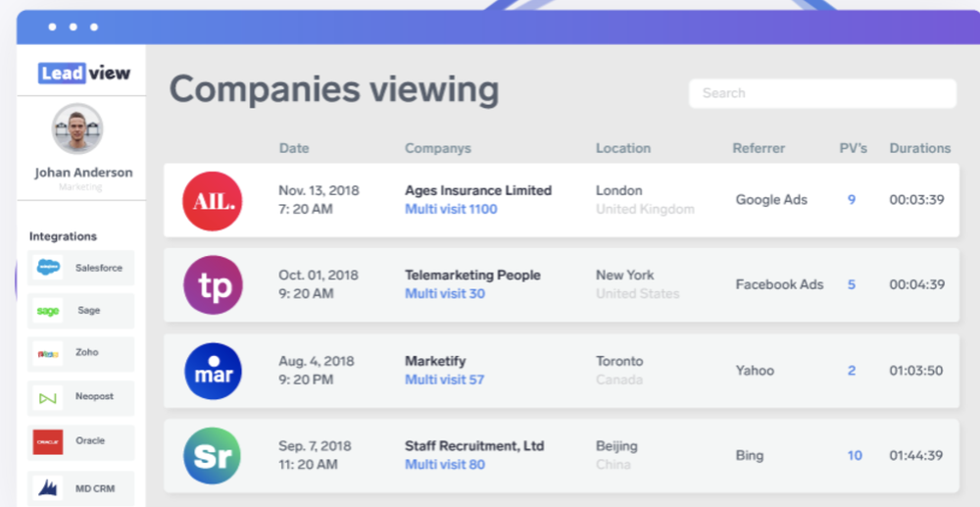Click the Neopost label text

94,396
